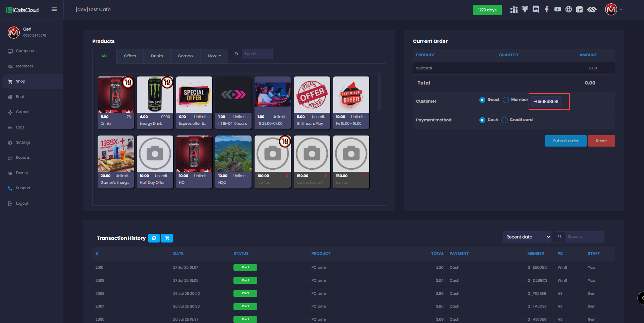Open the Facebook icon in header
The image size is (644, 323).
pos(547,9)
